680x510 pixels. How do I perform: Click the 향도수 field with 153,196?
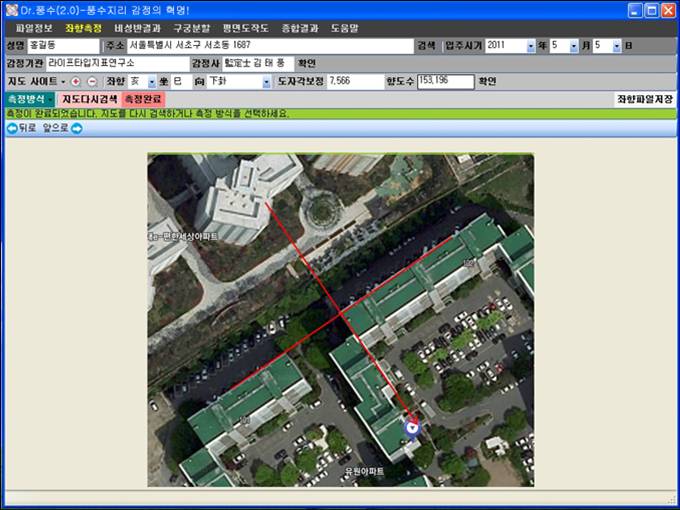[x=446, y=82]
